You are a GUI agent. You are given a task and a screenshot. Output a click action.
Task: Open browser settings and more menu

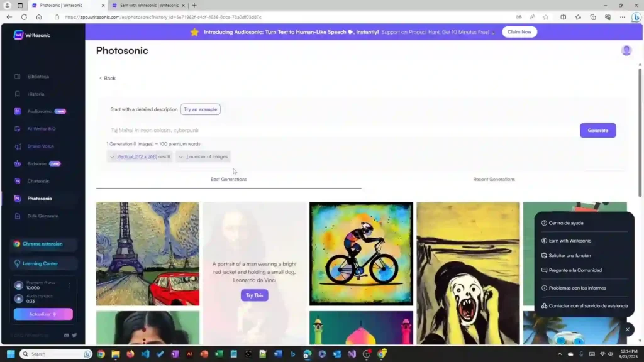(622, 17)
